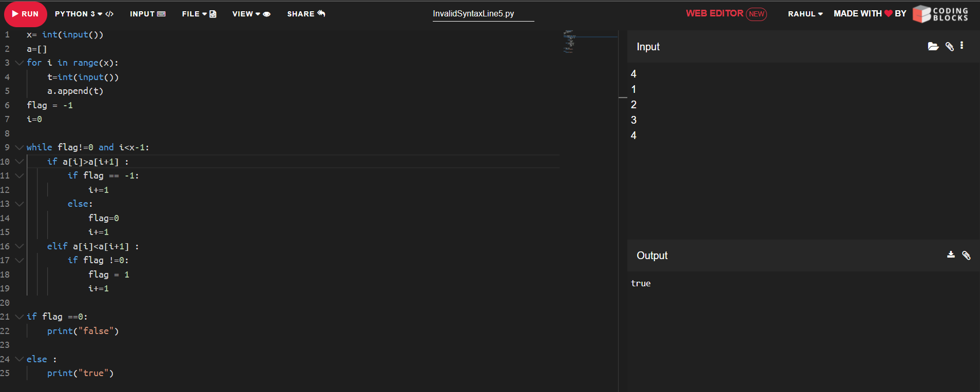Fold the while loop at line 9
The width and height of the screenshot is (980, 392).
click(x=20, y=147)
